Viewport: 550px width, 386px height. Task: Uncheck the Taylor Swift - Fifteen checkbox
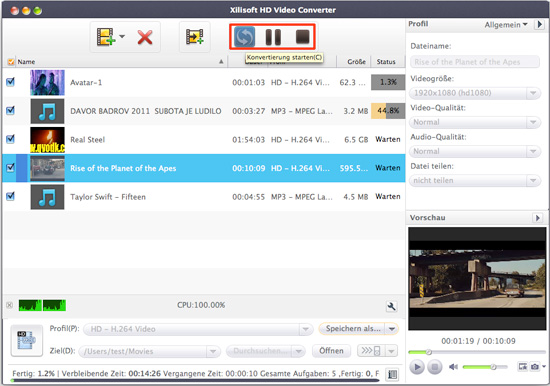[11, 196]
